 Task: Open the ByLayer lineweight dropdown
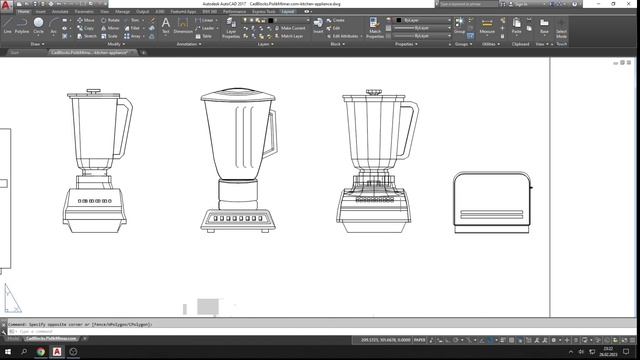[423, 28]
